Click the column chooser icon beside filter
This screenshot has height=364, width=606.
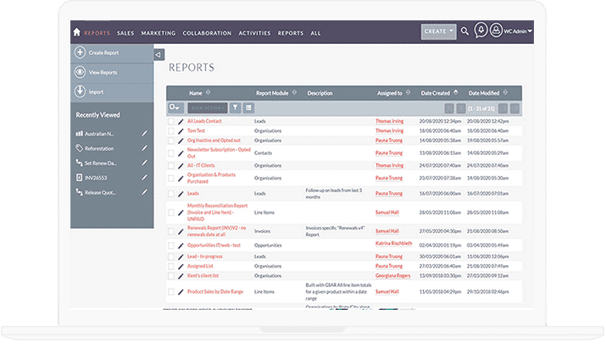[x=249, y=108]
